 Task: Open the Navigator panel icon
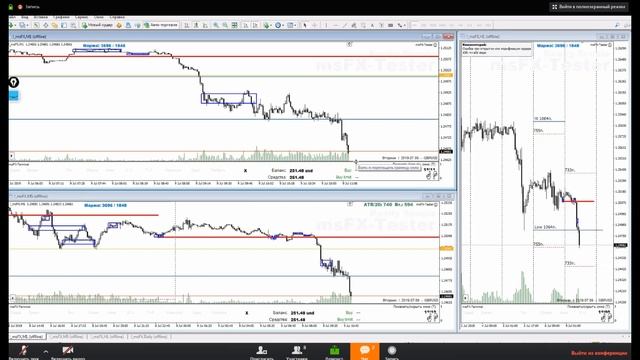click(54, 25)
